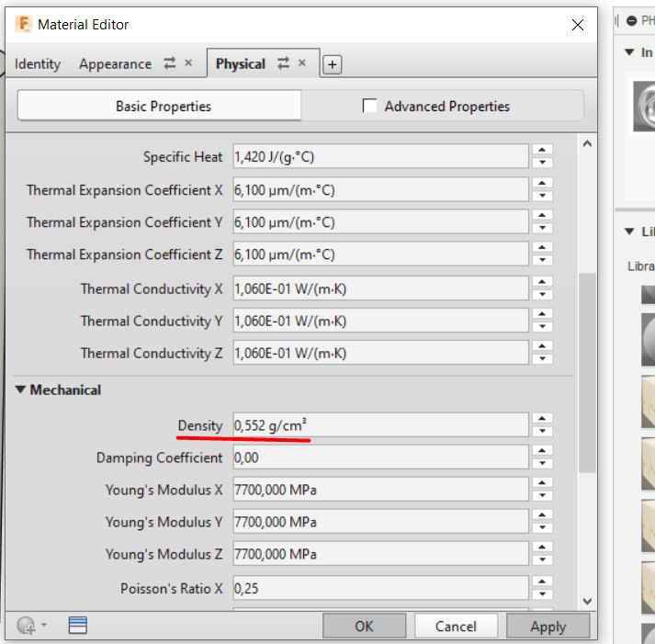Screen dimensions: 655x644
Task: Increase Young's Modulus Y with up arrow
Action: click(x=542, y=515)
